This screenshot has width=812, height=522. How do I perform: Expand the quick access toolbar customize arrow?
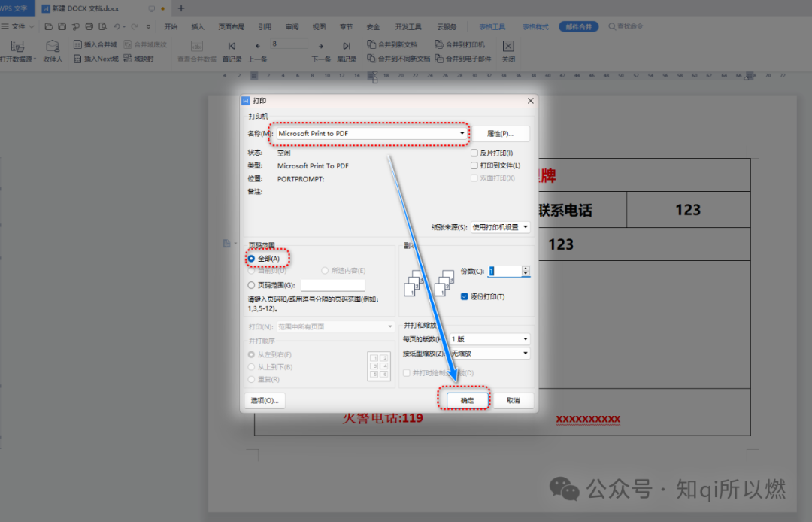(149, 26)
